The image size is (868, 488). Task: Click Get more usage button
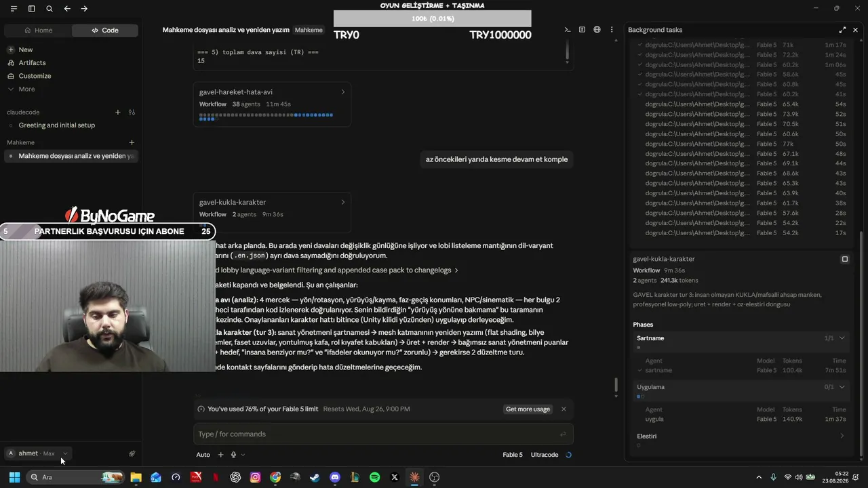(x=528, y=409)
